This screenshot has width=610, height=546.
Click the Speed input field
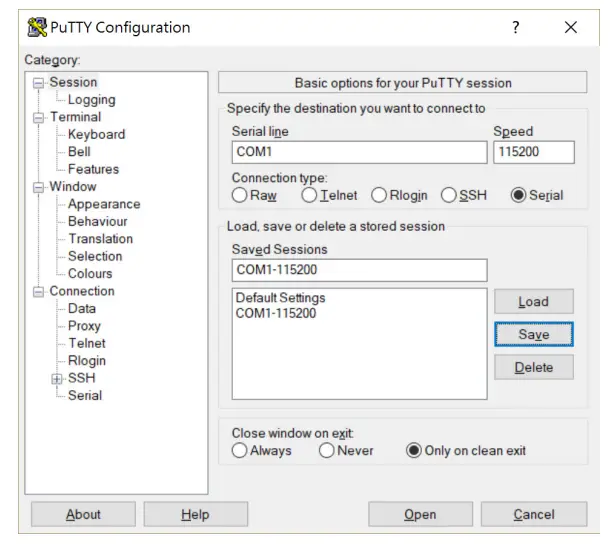tap(534, 152)
